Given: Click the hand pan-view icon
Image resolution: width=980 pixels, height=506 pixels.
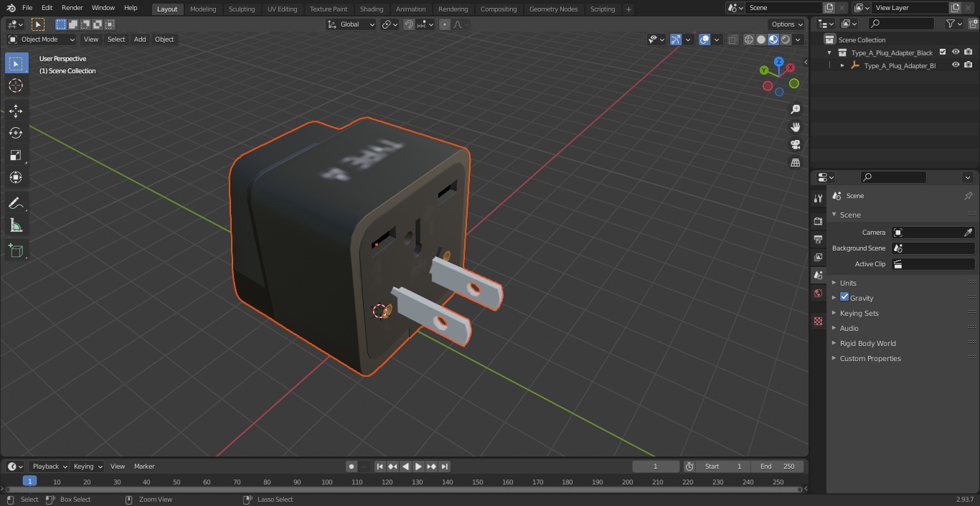Looking at the screenshot, I should (x=795, y=127).
